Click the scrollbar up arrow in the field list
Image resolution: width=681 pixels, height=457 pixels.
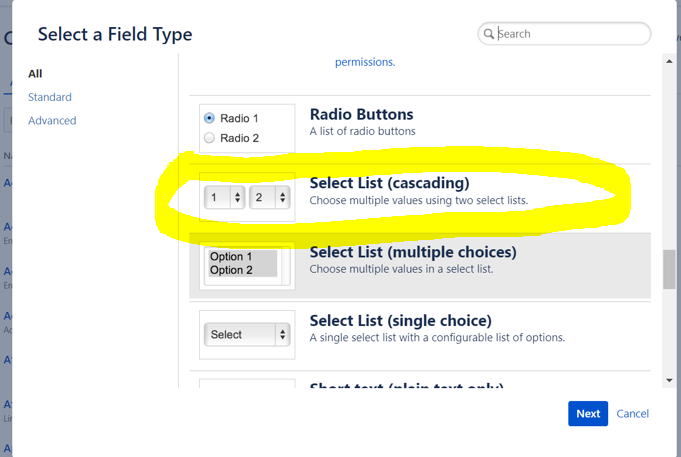[x=669, y=62]
